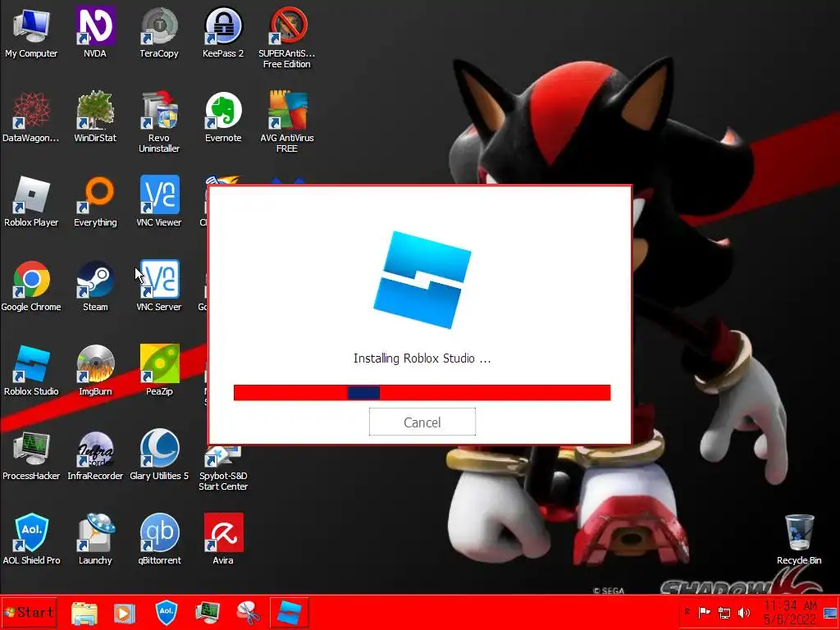Select the AVG AntiVirus FREE shortcut
The width and height of the screenshot is (840, 630).
coord(287,122)
